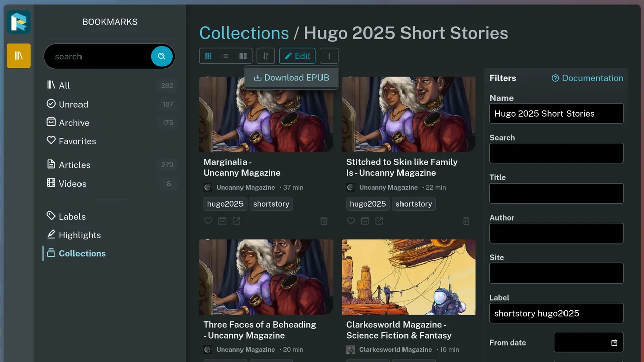Open the Three Faces of a Beheading thumbnail
644x362 pixels.
(x=266, y=277)
